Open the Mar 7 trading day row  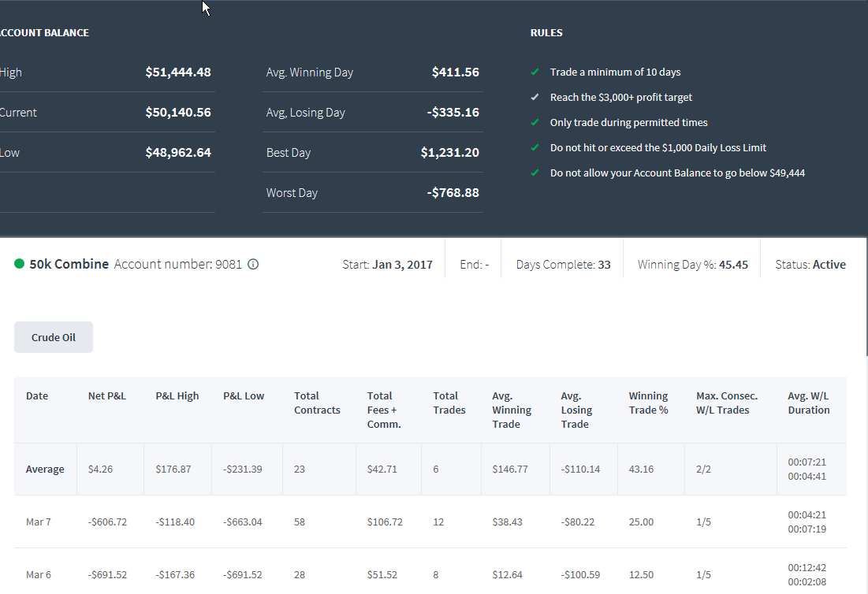pos(430,522)
